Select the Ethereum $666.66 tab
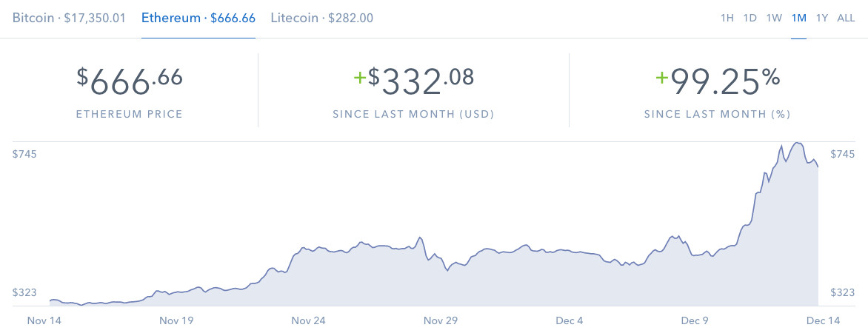Screen dimensions: 868x336 click(x=198, y=18)
